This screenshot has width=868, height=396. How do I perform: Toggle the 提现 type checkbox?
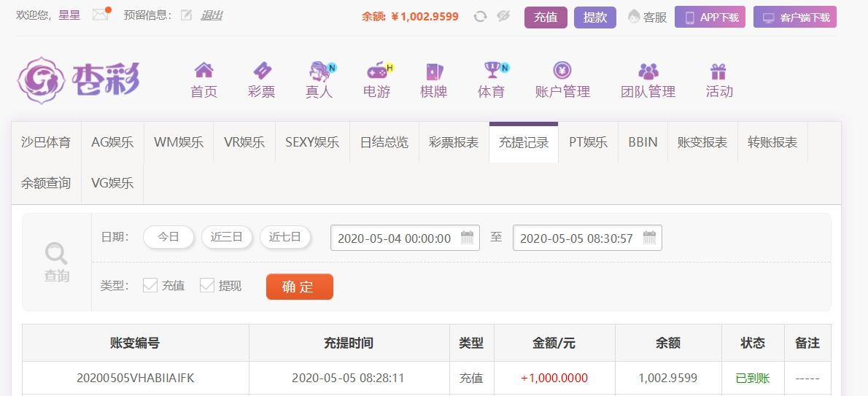tap(207, 285)
